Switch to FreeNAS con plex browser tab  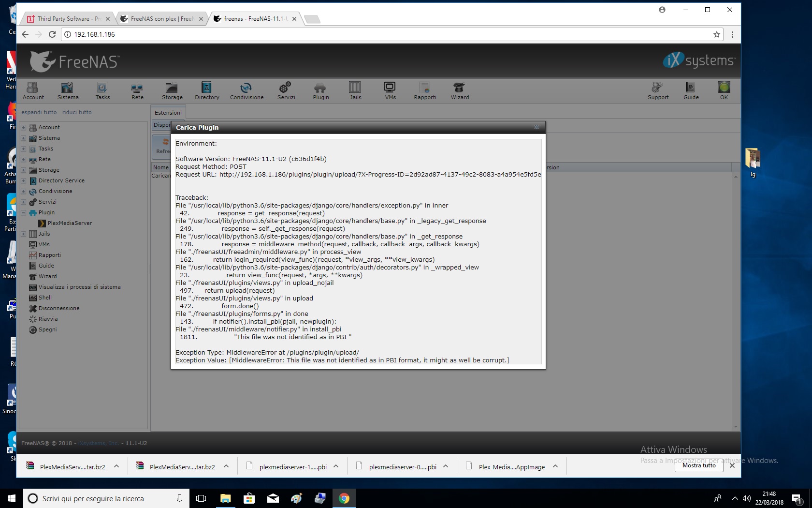pos(161,19)
